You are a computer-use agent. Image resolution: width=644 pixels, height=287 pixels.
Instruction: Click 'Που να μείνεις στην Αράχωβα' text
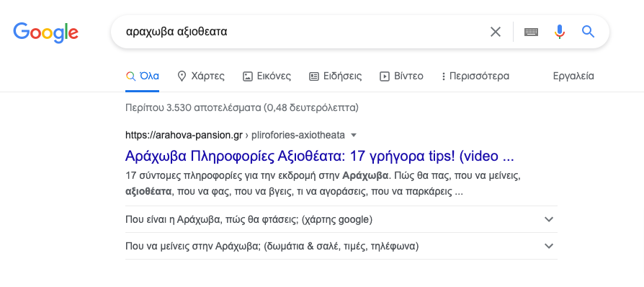(x=272, y=247)
